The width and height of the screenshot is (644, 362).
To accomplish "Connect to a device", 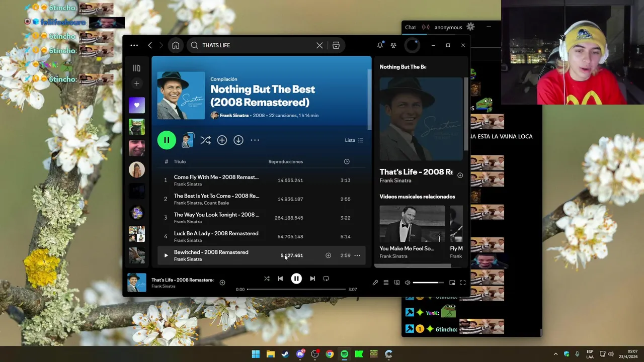I will pos(397,283).
